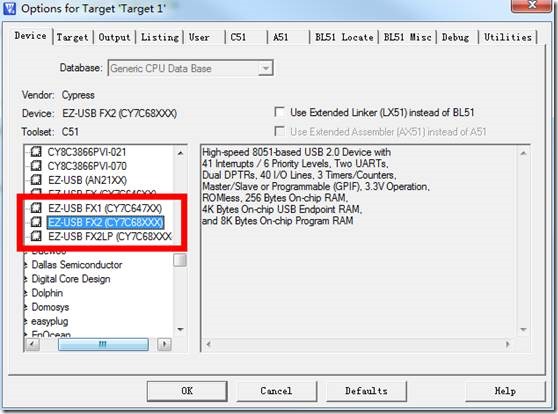Screen dimensions: 558x414
Task: Open the BL51 Locate tab
Action: click(x=344, y=37)
